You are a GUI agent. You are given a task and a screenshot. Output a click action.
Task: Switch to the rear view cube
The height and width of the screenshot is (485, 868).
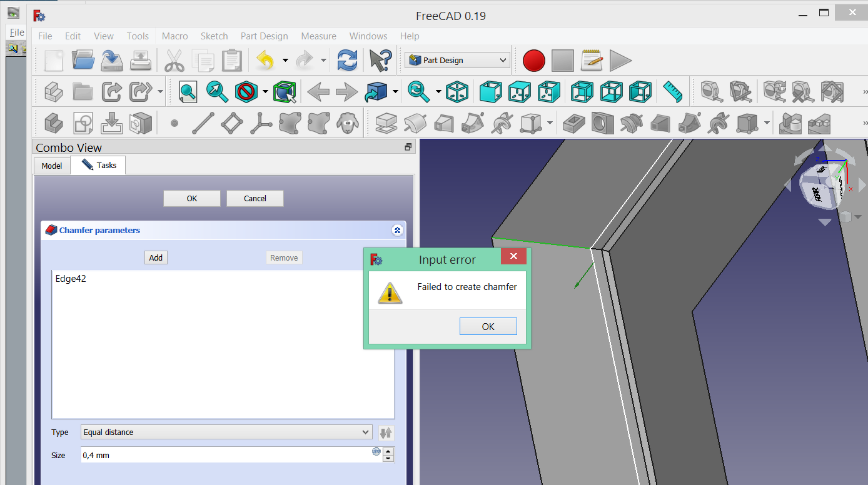click(x=582, y=92)
